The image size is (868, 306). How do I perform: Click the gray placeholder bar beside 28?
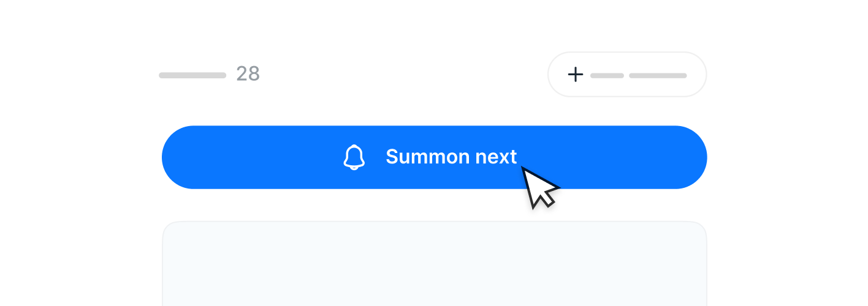192,75
